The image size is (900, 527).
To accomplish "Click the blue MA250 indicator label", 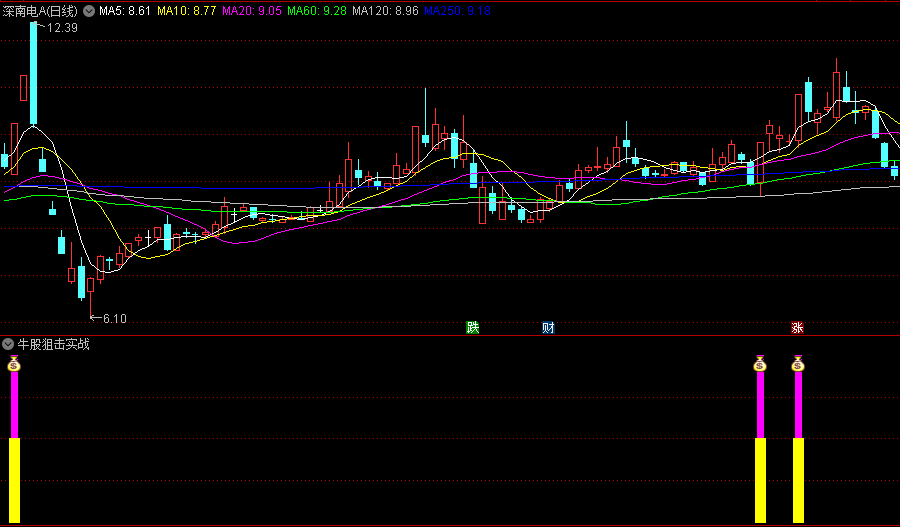I will coord(457,10).
